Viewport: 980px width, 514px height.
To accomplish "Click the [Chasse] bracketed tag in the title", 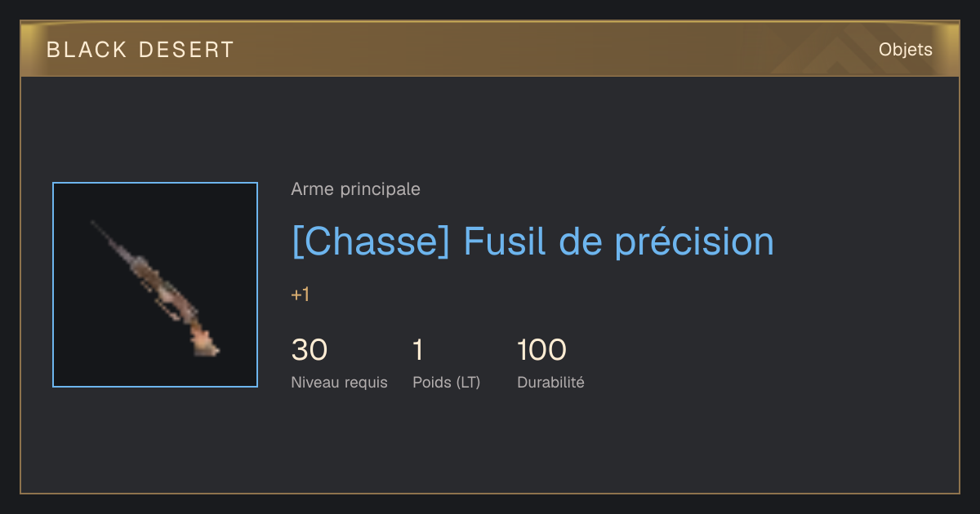I will coord(371,242).
